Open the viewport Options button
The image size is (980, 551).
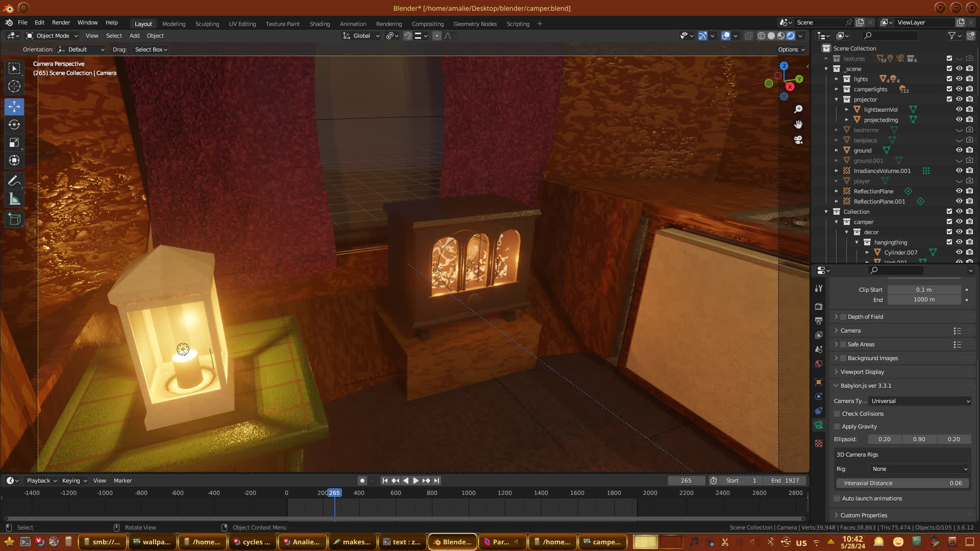pos(791,49)
